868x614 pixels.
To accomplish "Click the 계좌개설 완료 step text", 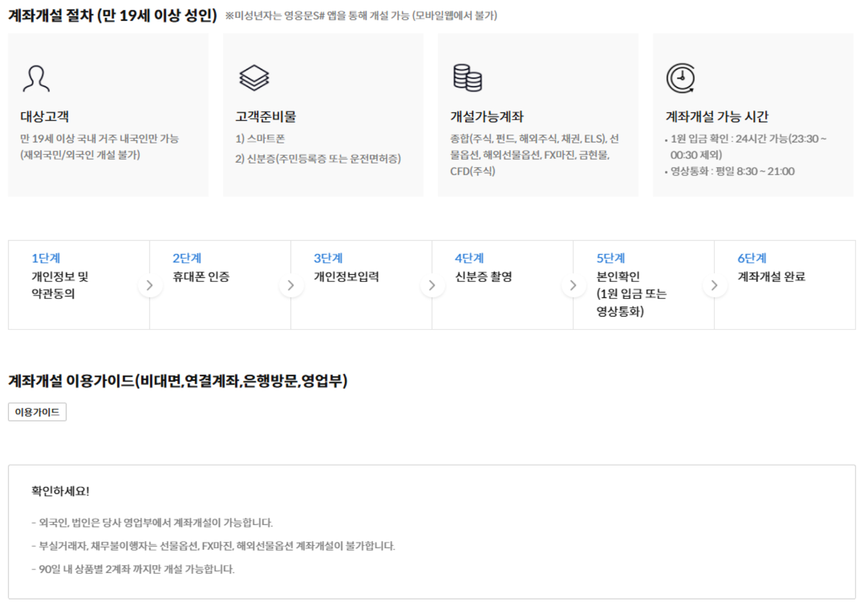I will [x=771, y=277].
